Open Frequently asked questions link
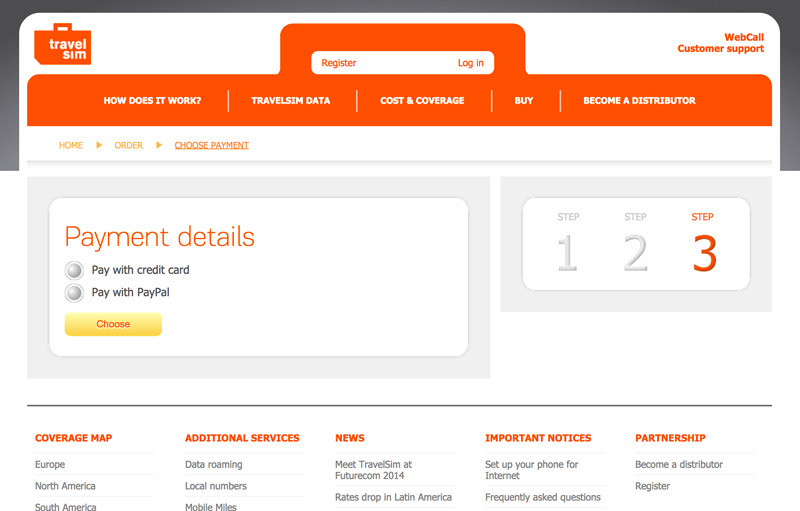Screen dimensions: 800x511 click(543, 497)
